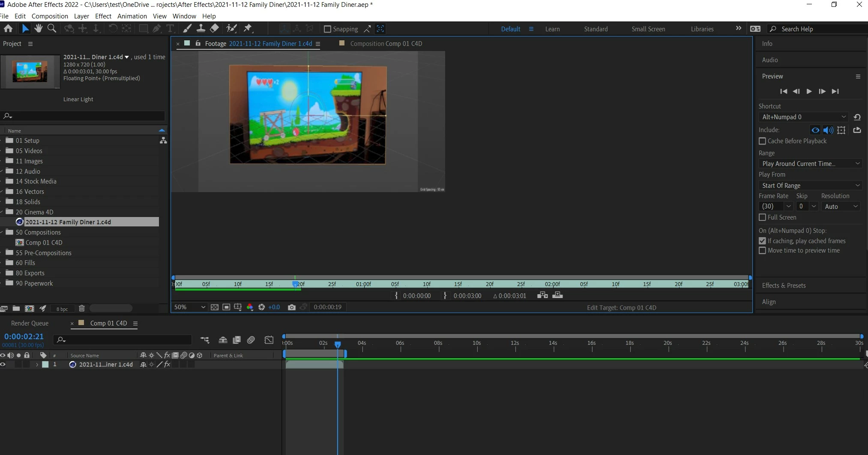Delete selected project item trash icon

[82, 308]
